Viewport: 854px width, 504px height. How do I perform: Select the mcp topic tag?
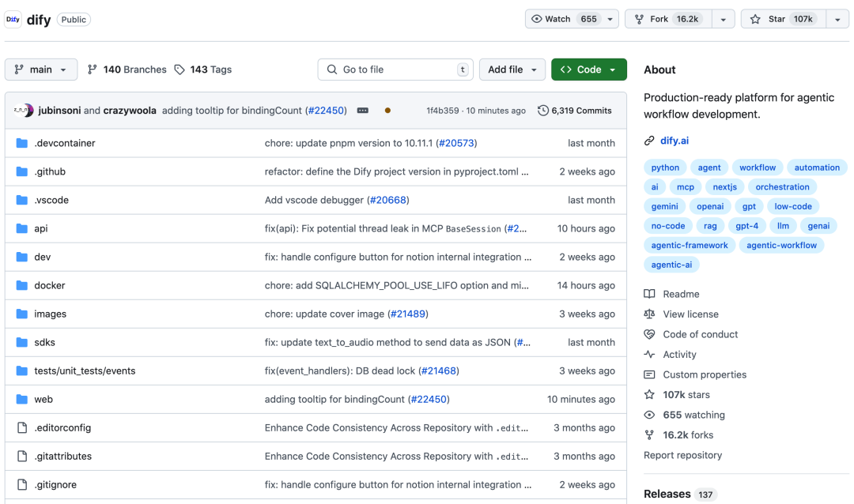pyautogui.click(x=685, y=187)
